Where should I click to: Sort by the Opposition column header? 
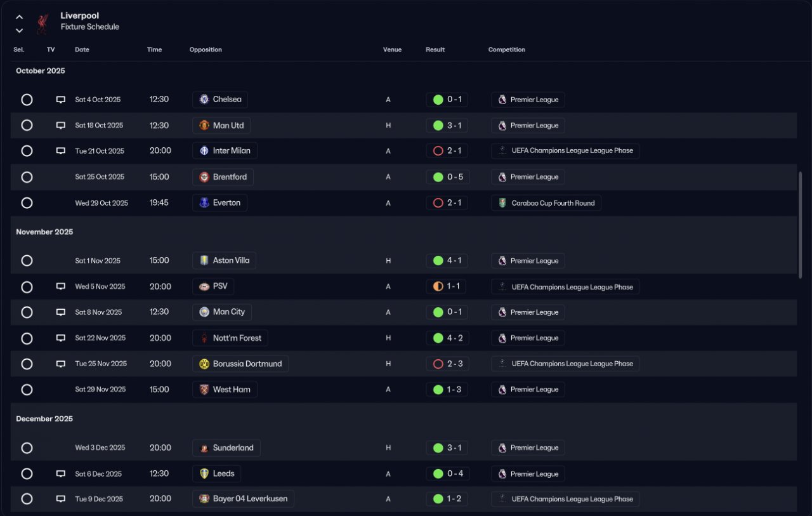[x=206, y=50]
